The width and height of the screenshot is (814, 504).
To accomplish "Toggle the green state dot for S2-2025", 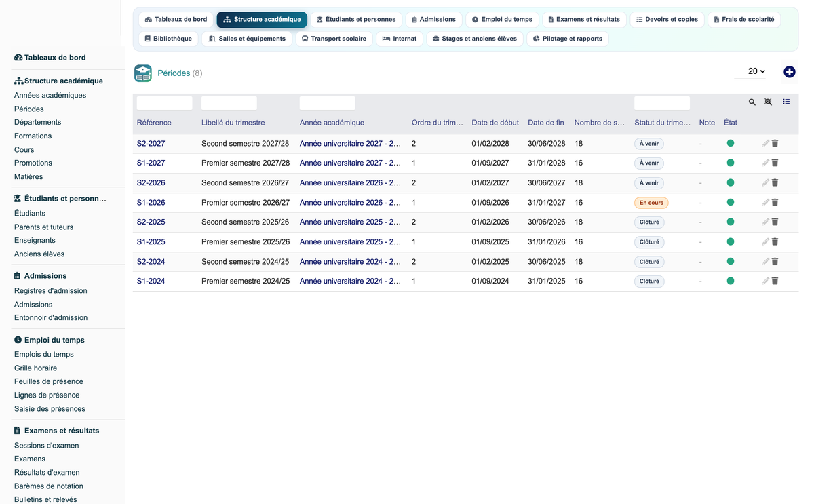I will [x=731, y=222].
